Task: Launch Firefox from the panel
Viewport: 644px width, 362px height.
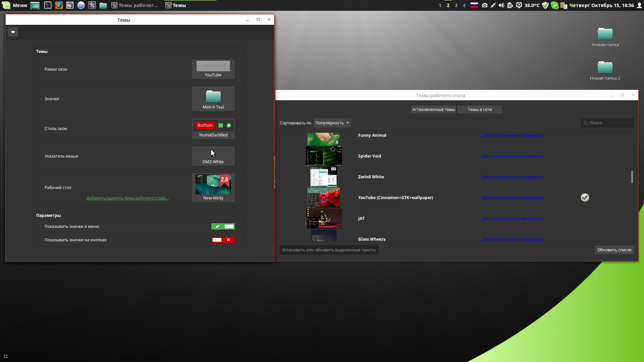Action: (59, 5)
